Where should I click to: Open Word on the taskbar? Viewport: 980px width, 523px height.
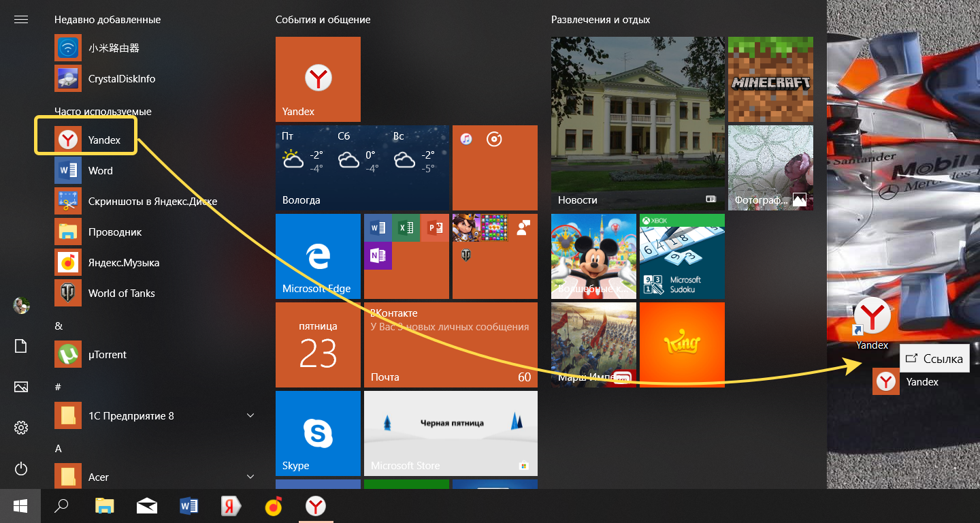click(189, 505)
